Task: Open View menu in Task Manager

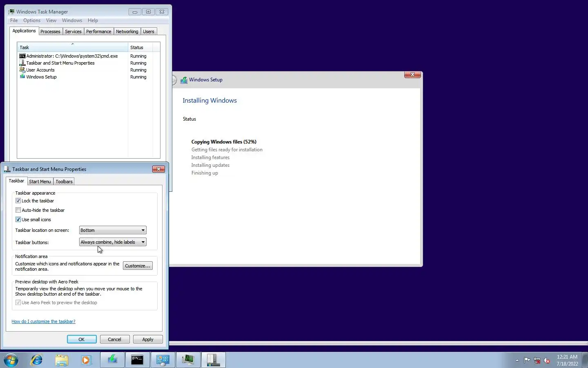Action: 51,20
